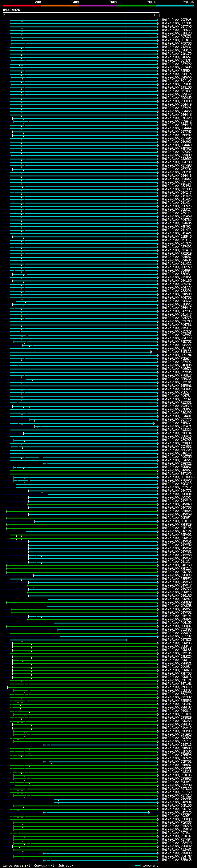Select label UniRef100_B6T2Y9
Viewport: 197px width, 868px height.
pyautogui.click(x=177, y=474)
